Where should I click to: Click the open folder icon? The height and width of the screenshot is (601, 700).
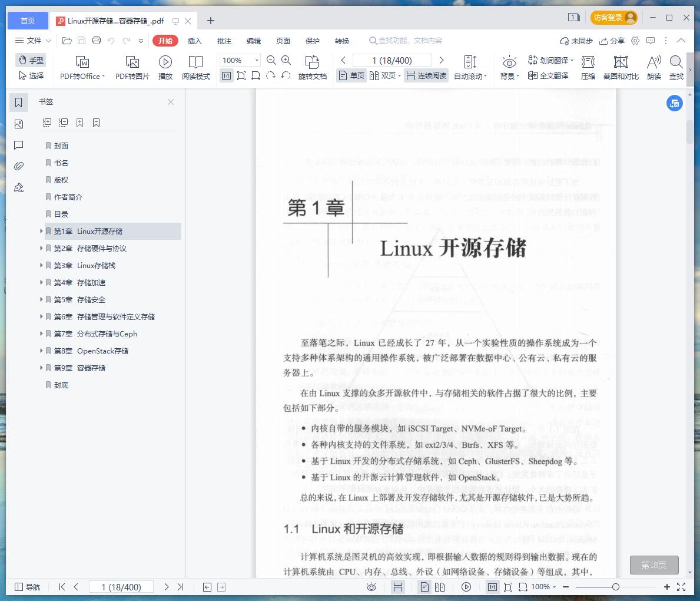point(67,41)
